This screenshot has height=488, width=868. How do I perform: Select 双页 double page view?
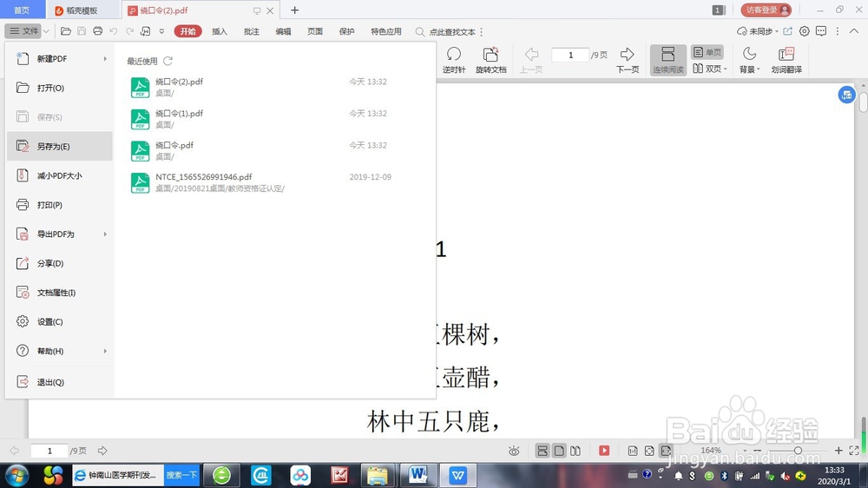(710, 69)
